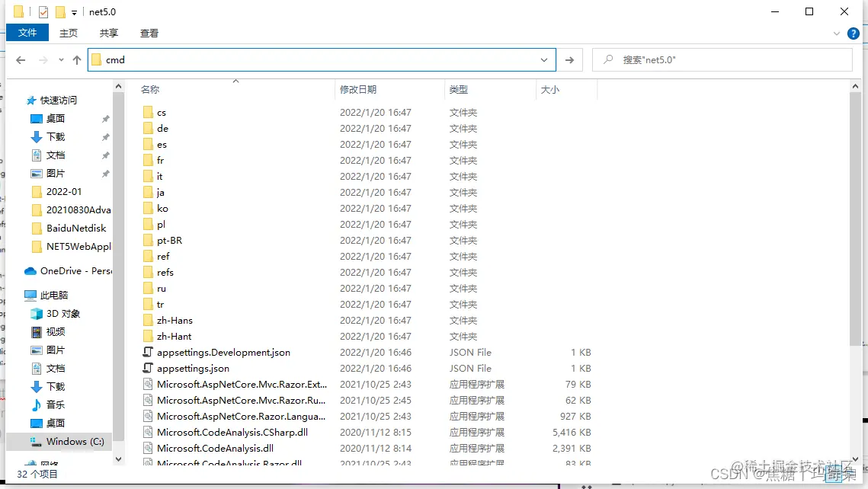The height and width of the screenshot is (489, 868).
Task: Click the 5,416 KB size cell
Action: 572,432
